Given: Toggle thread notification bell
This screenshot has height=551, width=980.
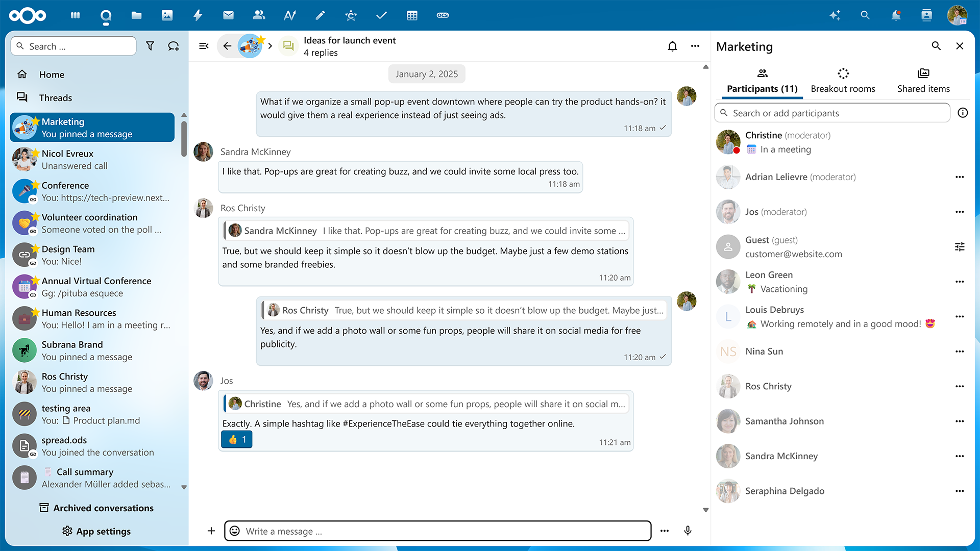Looking at the screenshot, I should tap(672, 46).
